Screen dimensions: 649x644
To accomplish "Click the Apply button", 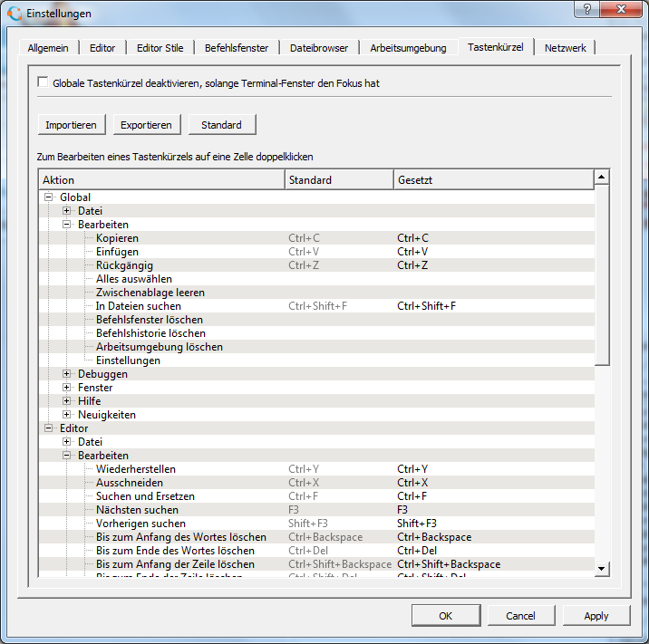I will click(x=596, y=616).
